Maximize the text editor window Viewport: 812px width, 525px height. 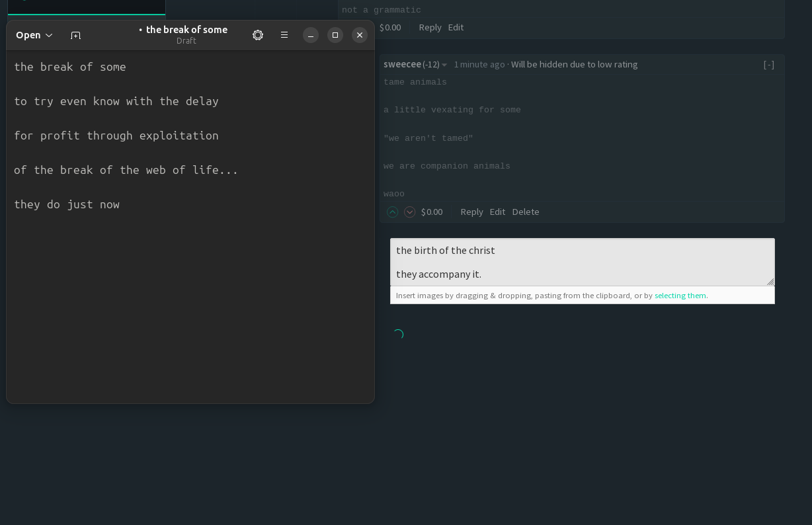[x=335, y=35]
